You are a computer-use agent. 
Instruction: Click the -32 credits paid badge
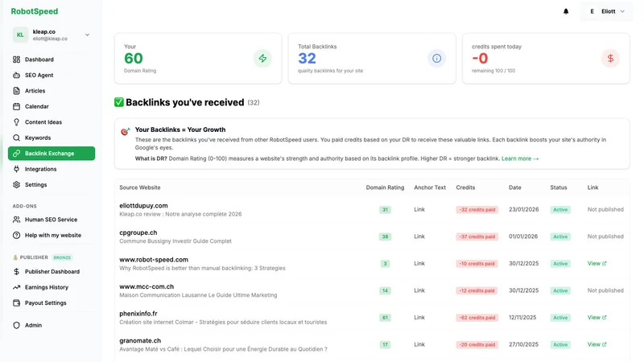(477, 210)
